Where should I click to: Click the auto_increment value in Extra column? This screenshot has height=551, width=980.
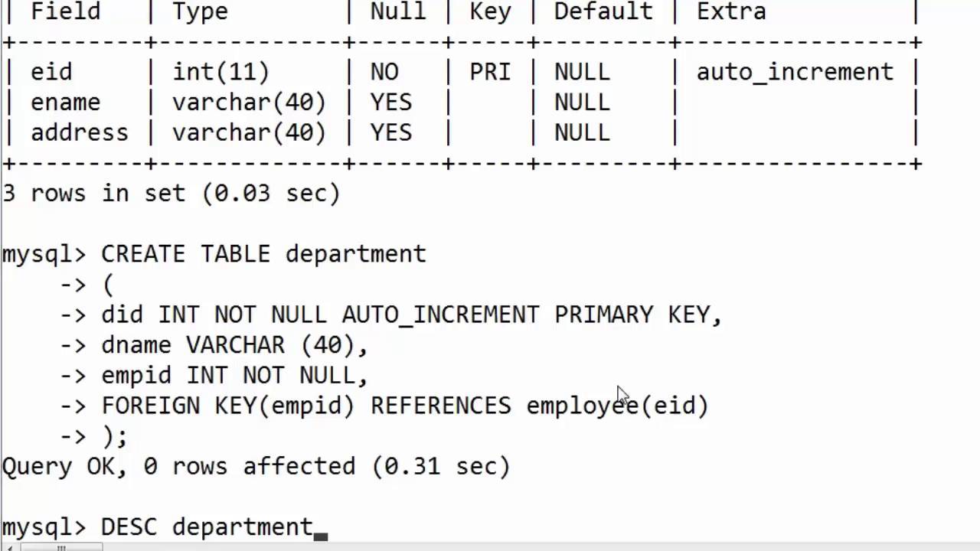click(x=795, y=72)
